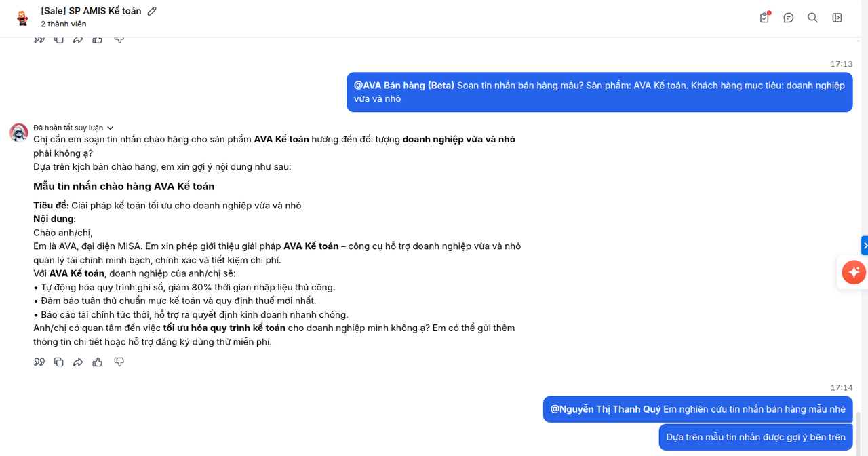The width and height of the screenshot is (868, 456).
Task: Open the '2 thành viên' members list
Action: pos(63,24)
